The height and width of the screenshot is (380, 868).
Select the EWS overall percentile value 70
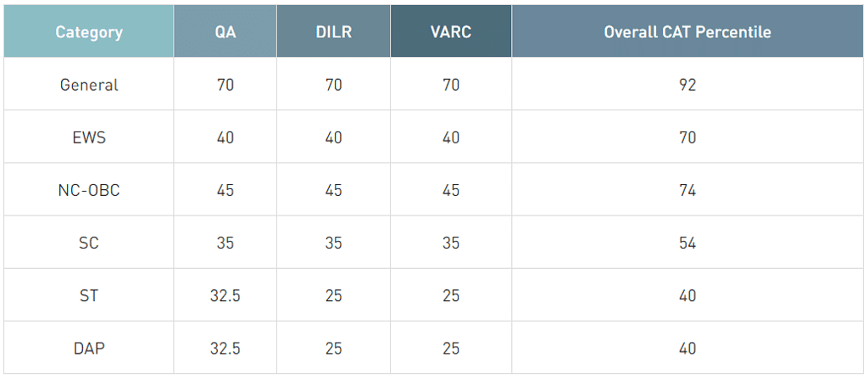pos(687,137)
